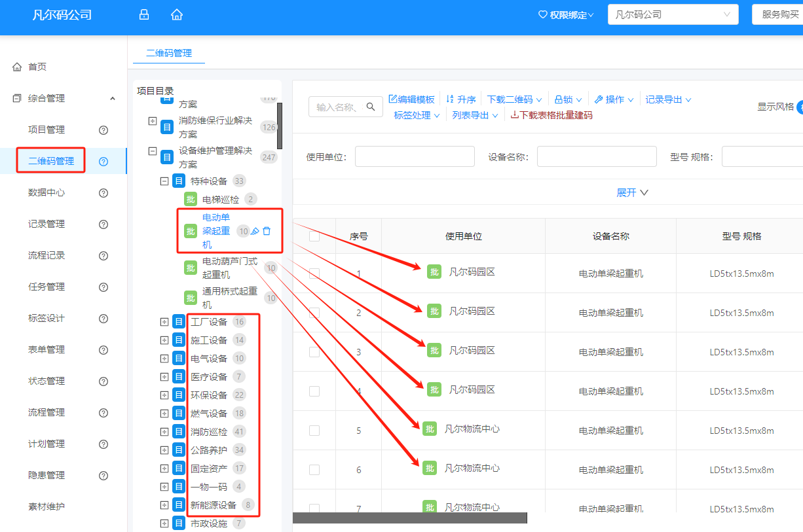Viewport: 803px width, 532px height.
Task: Check the checkbox for row 5
Action: [x=313, y=431]
